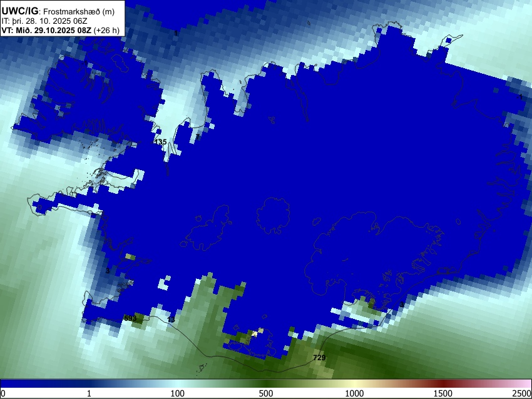Click the map value label 729
Viewport: 532px width, 399px height.
click(319, 357)
